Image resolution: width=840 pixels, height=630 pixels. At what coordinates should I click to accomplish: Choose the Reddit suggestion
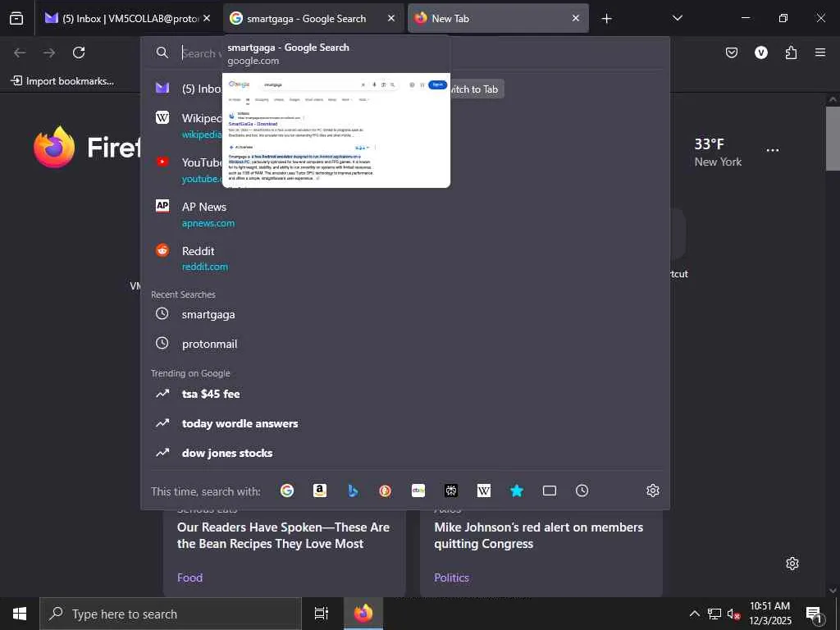405,258
